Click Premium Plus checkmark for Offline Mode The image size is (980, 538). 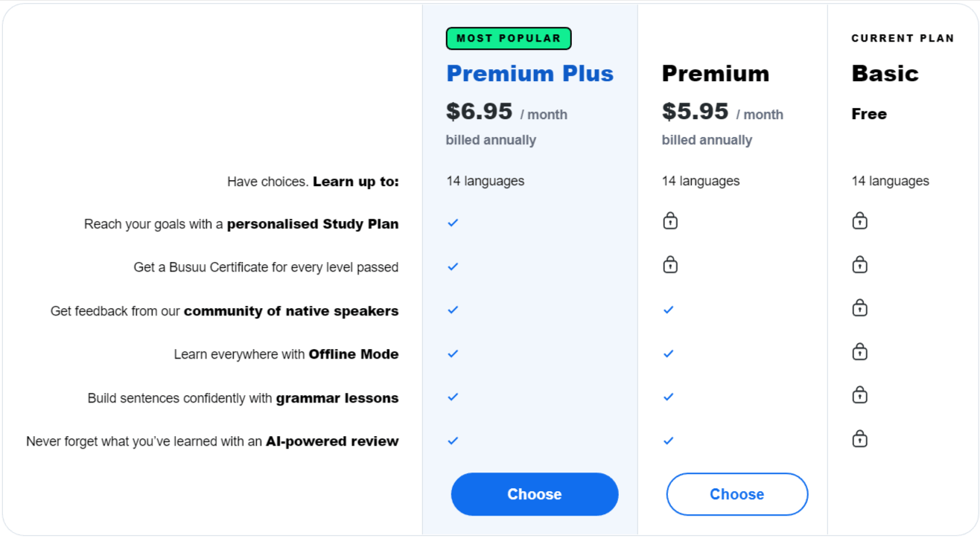coord(453,353)
